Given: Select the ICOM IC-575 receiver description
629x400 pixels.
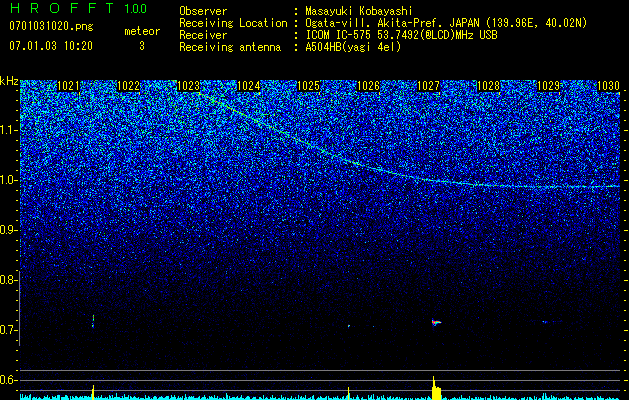Looking at the screenshot, I should [x=401, y=35].
